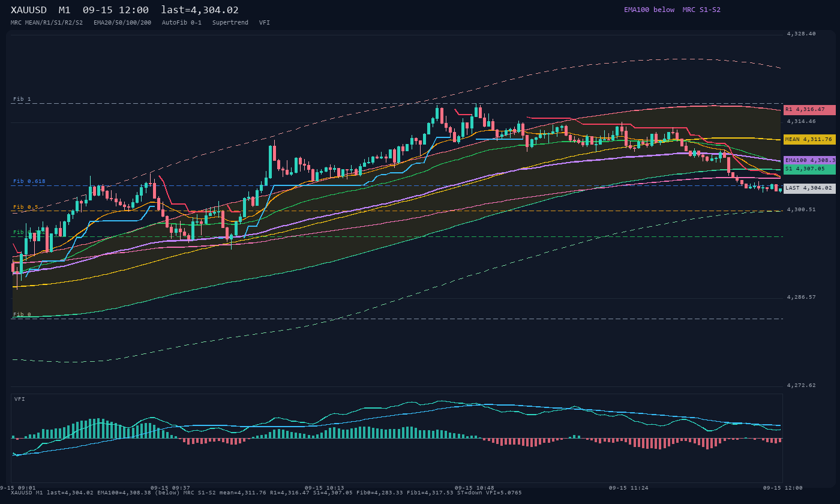Click the orange "Fib 0.5" level label
840x504 pixels.
(x=26, y=207)
